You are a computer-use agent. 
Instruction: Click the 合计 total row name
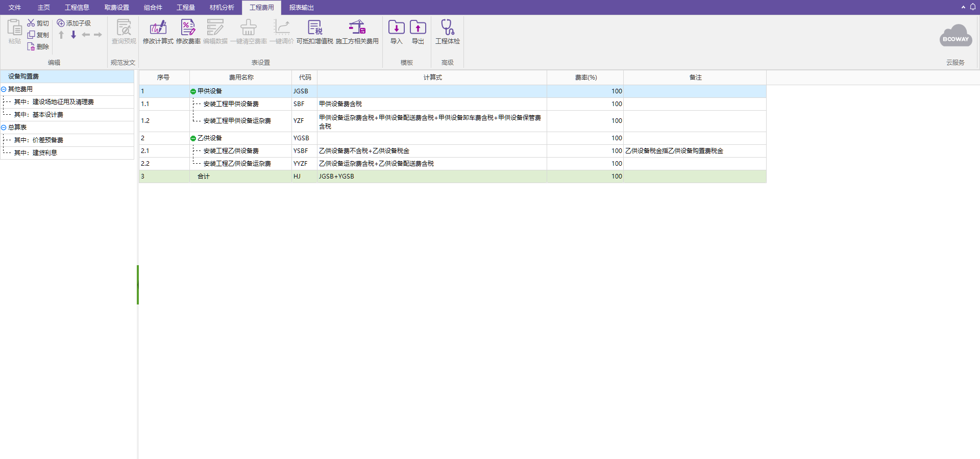[x=204, y=176]
